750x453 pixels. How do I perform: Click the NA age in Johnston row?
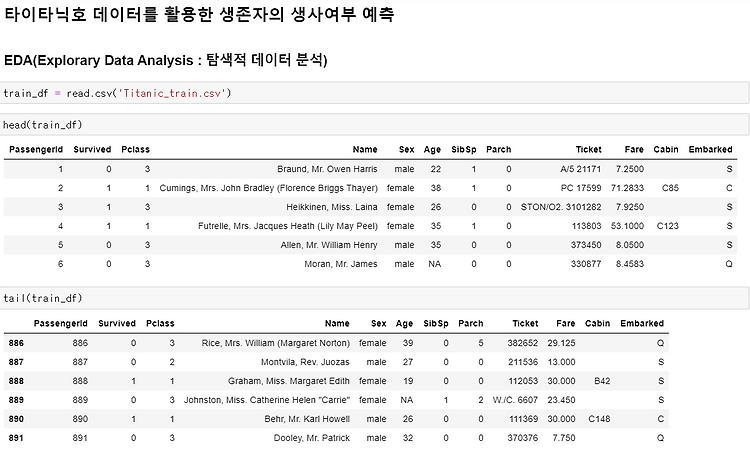pyautogui.click(x=407, y=400)
